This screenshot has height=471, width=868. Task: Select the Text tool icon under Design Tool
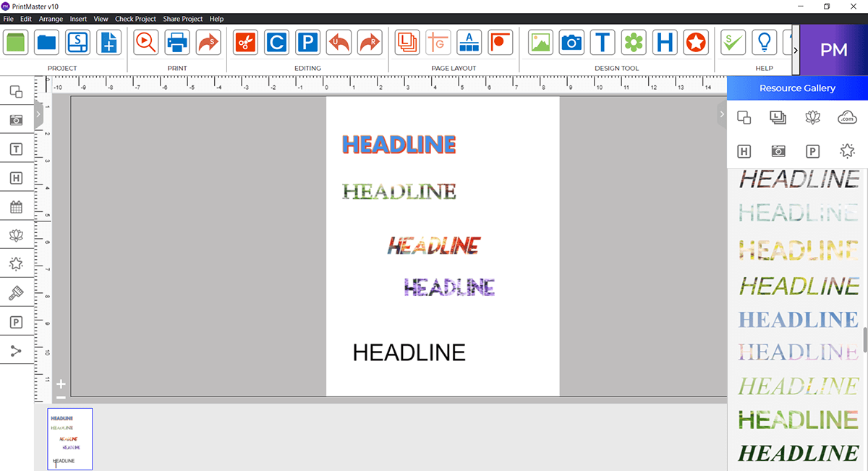pos(603,42)
